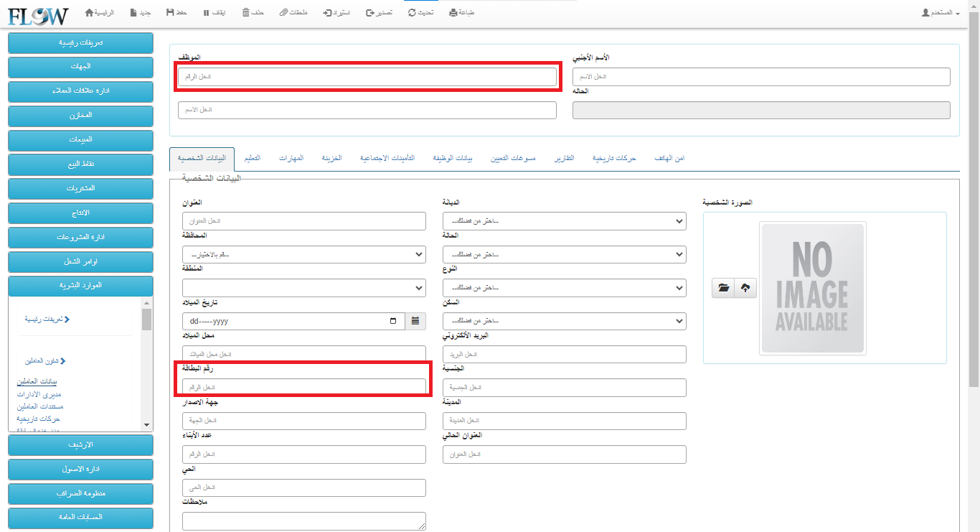The height and width of the screenshot is (532, 980).
Task: Open the calendar button beside birth date
Action: pos(415,321)
